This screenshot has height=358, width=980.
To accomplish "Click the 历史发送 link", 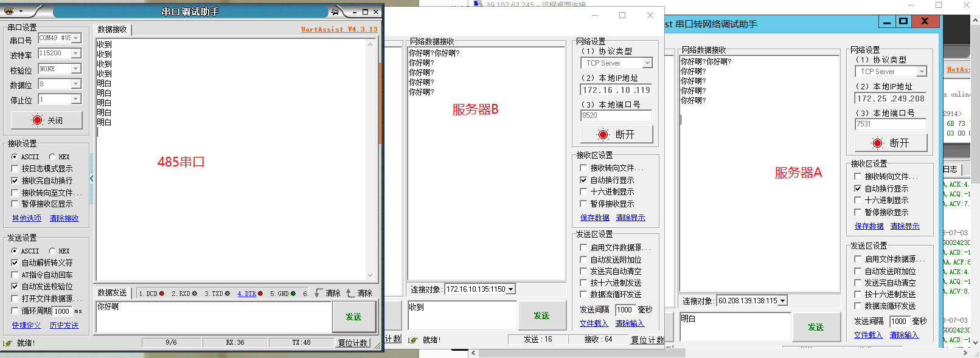I will click(64, 325).
